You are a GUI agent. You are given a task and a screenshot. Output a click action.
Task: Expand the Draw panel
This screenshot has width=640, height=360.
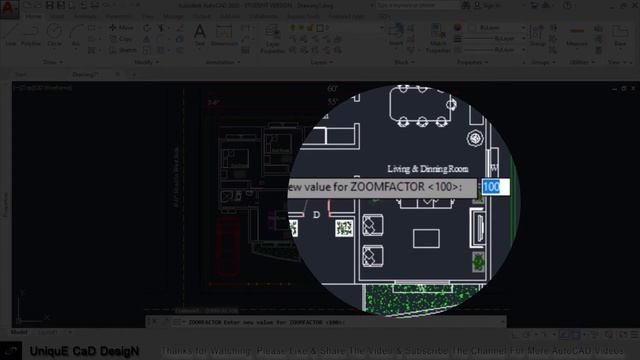click(53, 62)
